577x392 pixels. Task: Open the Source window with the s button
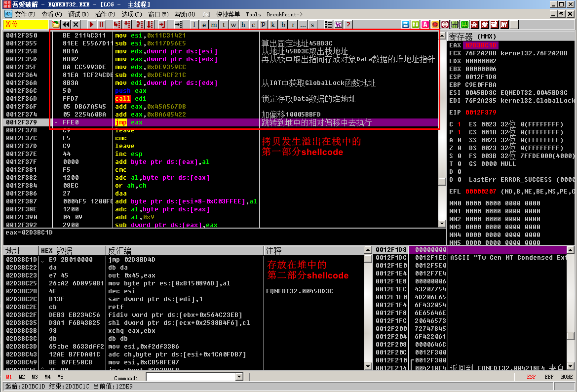pos(312,25)
